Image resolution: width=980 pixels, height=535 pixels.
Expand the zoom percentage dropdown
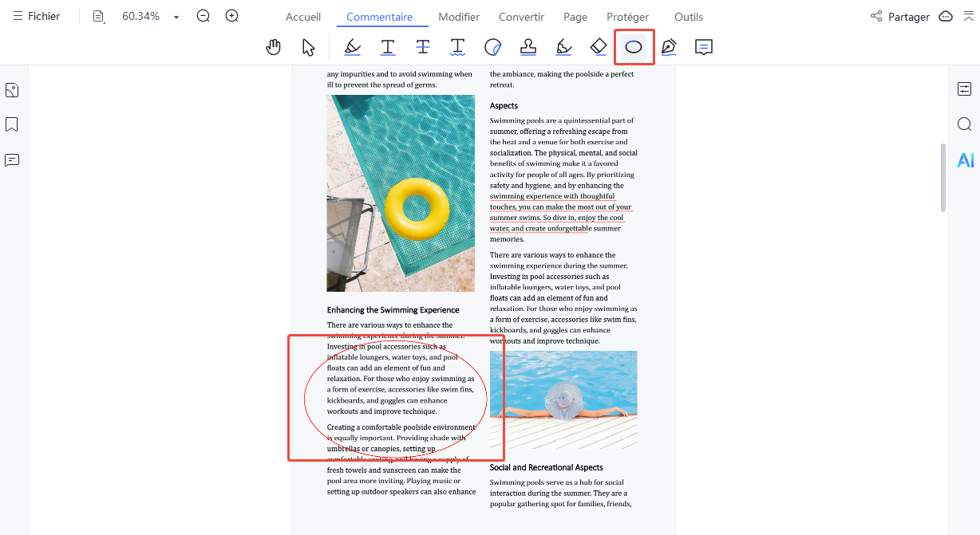point(176,17)
